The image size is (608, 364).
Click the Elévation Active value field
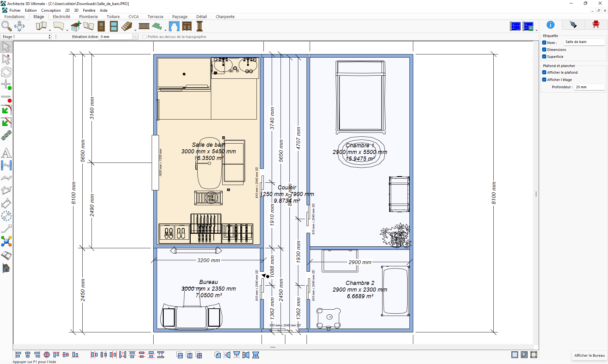(116, 37)
